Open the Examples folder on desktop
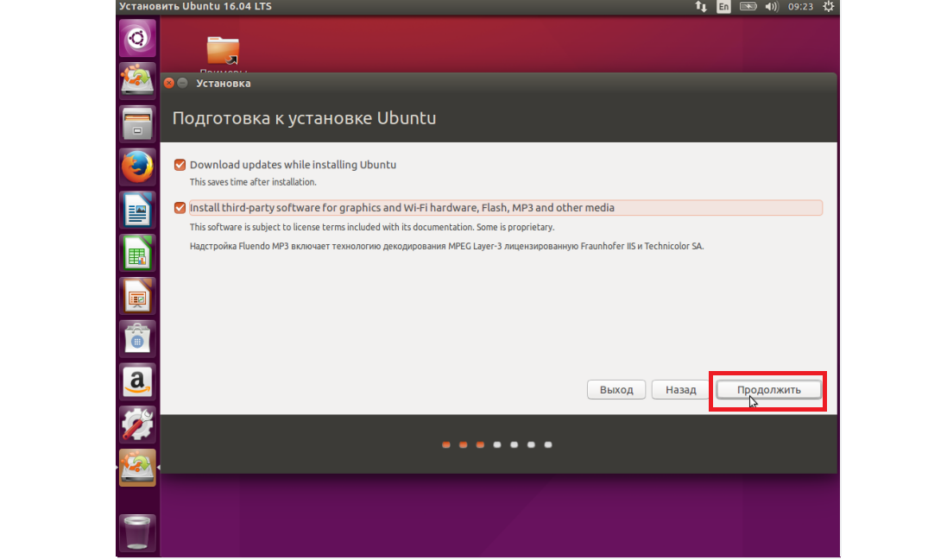947x560 pixels. [223, 55]
